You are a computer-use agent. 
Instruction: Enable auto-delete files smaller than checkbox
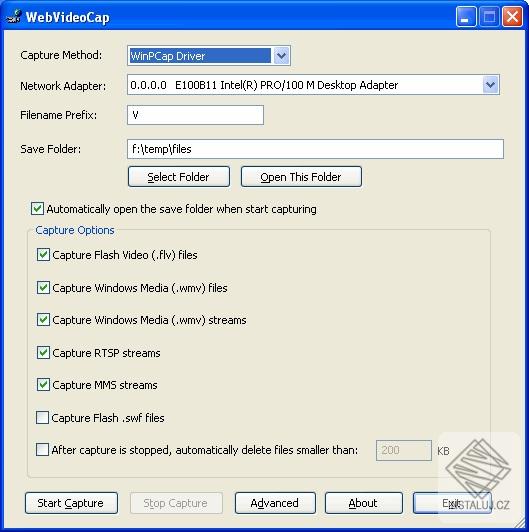tap(42, 450)
